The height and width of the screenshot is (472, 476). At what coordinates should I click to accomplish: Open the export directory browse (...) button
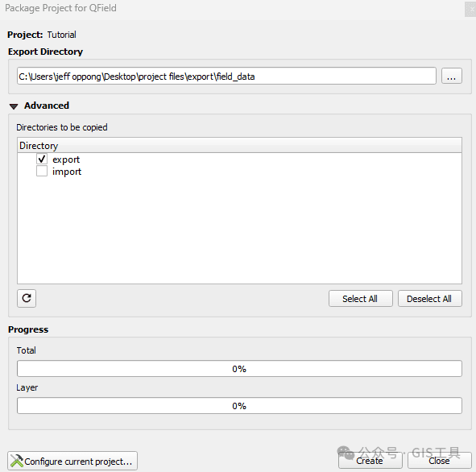(x=451, y=76)
